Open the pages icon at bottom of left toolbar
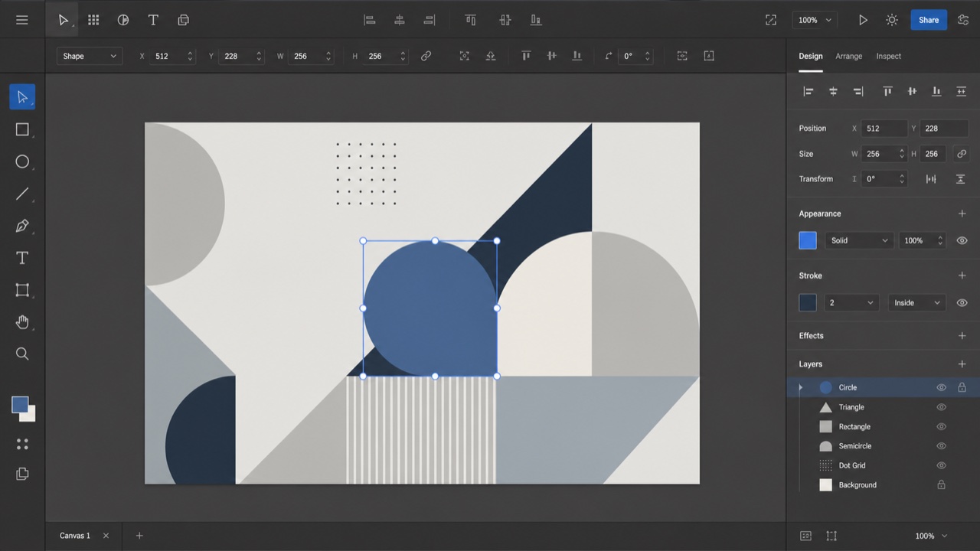 (x=22, y=474)
